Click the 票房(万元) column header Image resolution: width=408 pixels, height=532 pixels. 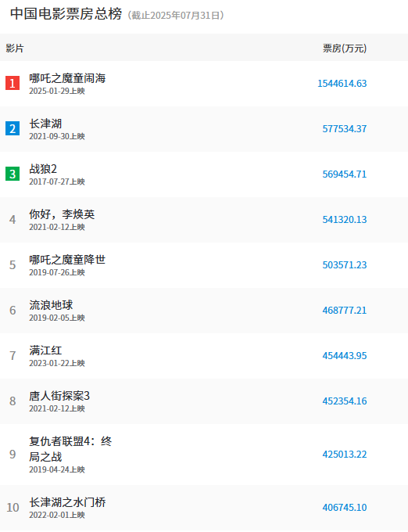(345, 49)
